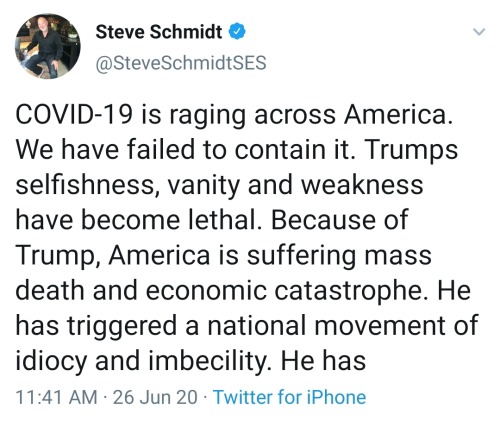Image resolution: width=500 pixels, height=421 pixels.
Task: Click the word iPhone in the source label
Action: click(x=336, y=397)
